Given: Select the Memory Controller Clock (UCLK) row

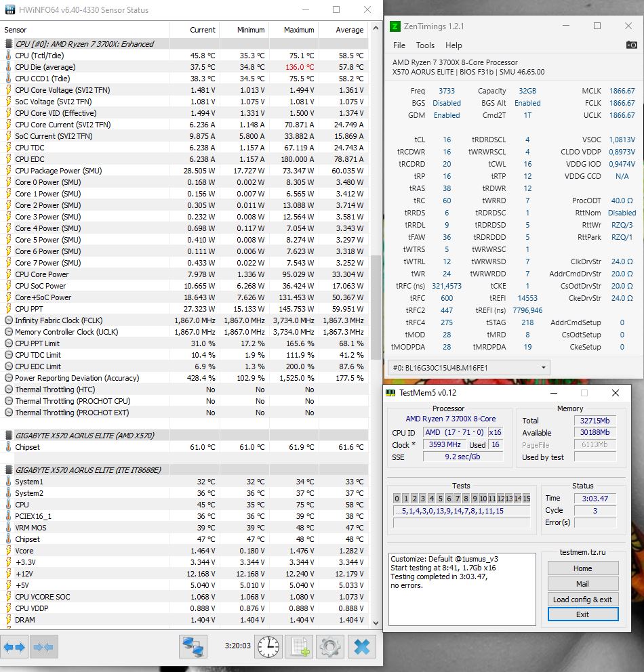Looking at the screenshot, I should 184,332.
